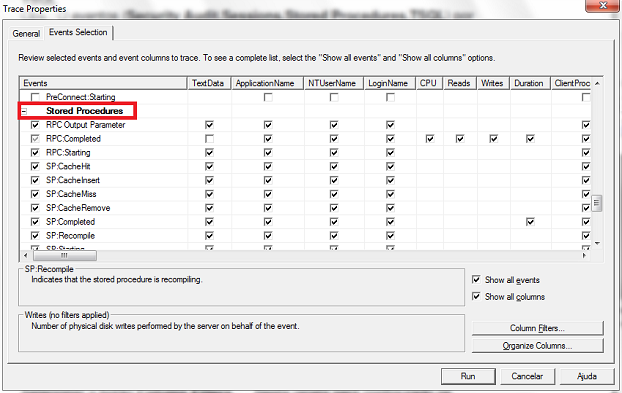
Task: Select the SP:CacheRemove row label
Action: [78, 208]
